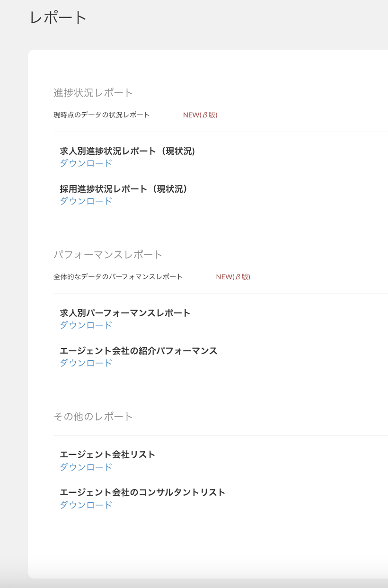The height and width of the screenshot is (588, 388).
Task: Open the NEW(β版) link under 進捗状況レポート
Action: click(x=199, y=115)
